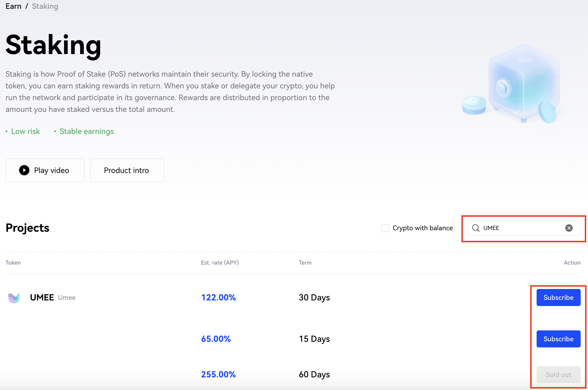The width and height of the screenshot is (588, 390).
Task: Select the 30 Days term text
Action: click(314, 297)
